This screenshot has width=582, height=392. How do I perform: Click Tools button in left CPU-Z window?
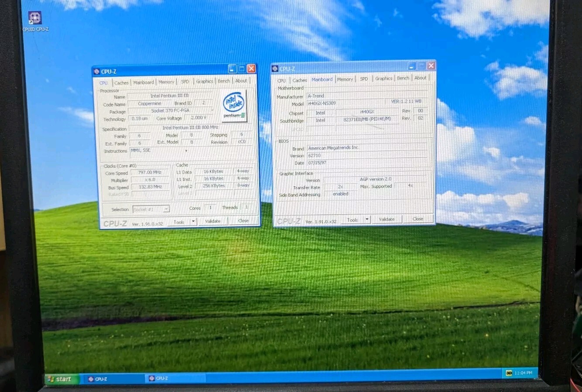point(179,222)
